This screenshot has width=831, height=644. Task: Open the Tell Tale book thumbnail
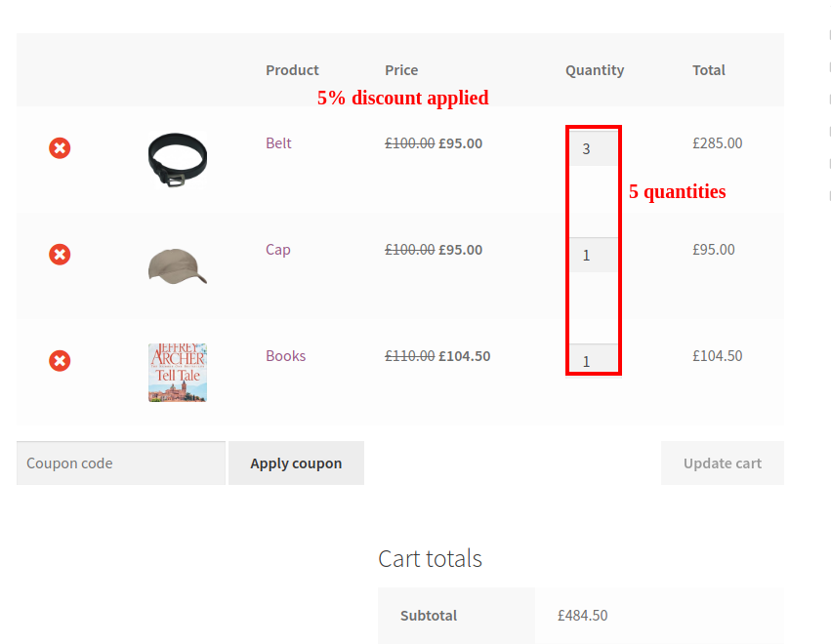[x=178, y=373]
